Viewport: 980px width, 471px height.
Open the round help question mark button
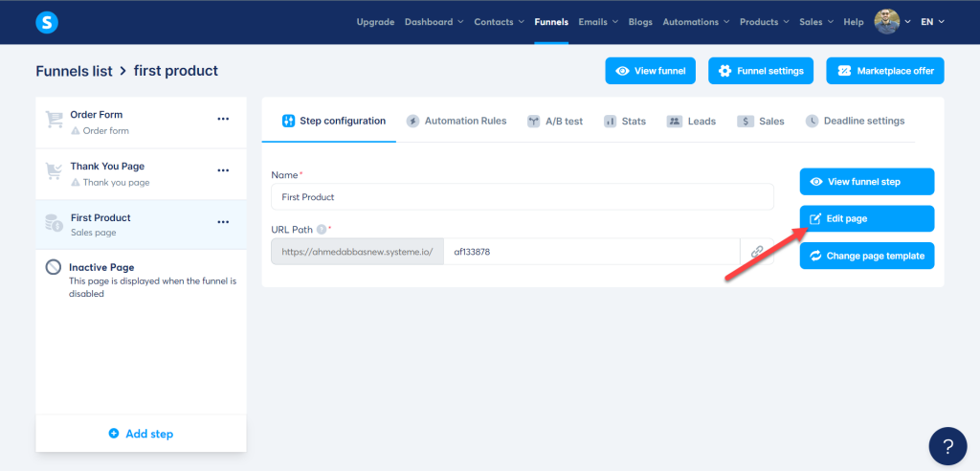tap(947, 446)
